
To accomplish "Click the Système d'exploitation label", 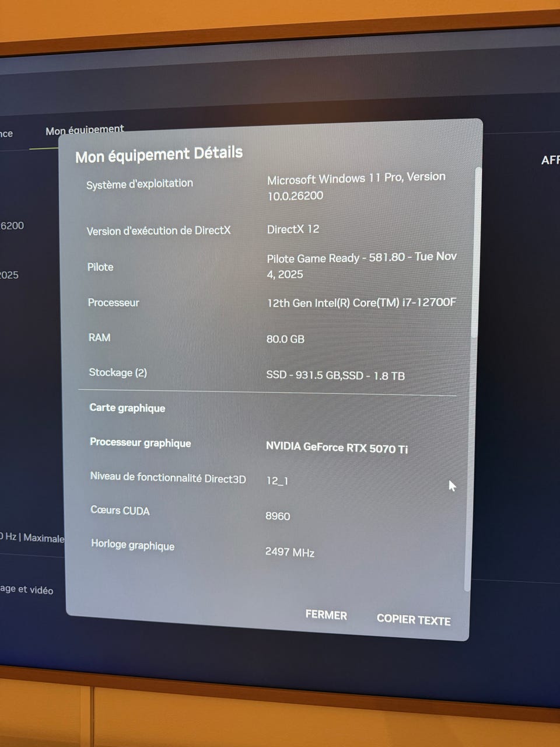I will 139,184.
